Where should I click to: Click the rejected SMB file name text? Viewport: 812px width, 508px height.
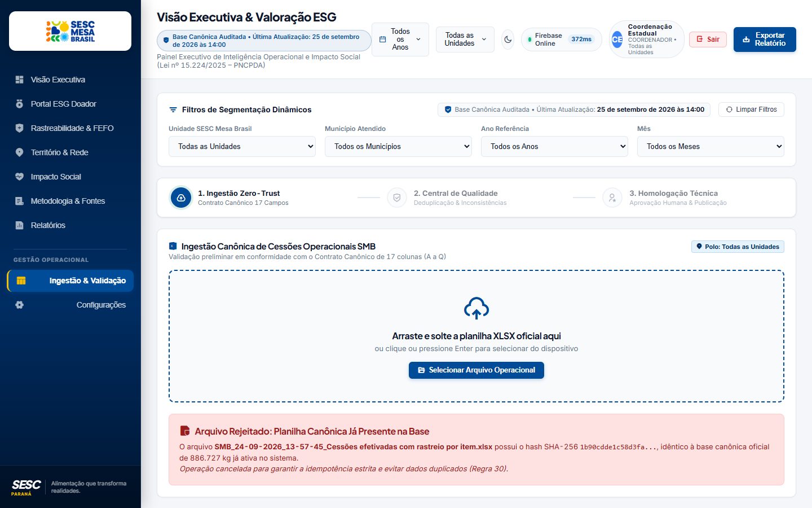point(354,446)
